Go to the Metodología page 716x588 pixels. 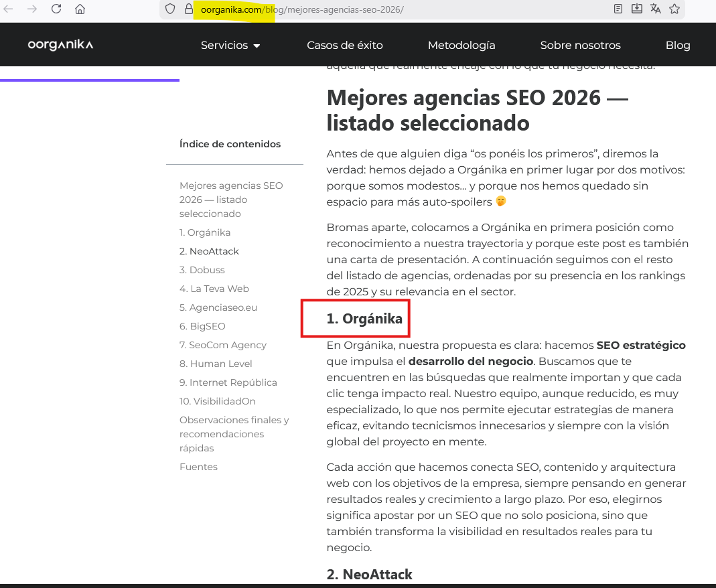pos(461,46)
